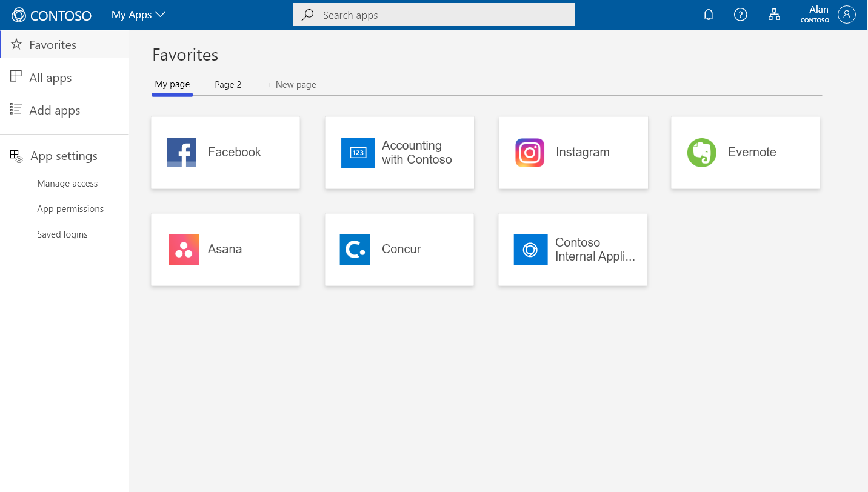Open Alan's account avatar icon

coord(847,15)
